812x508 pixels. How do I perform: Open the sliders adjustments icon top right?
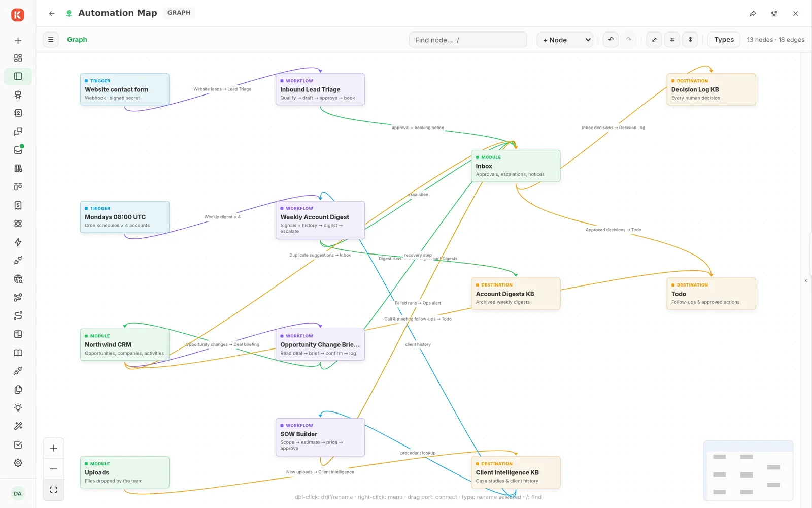point(774,14)
